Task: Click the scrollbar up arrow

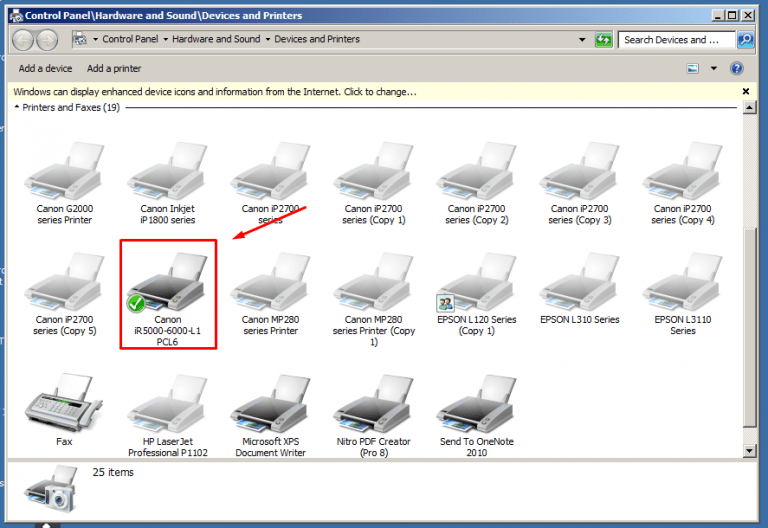Action: click(749, 107)
